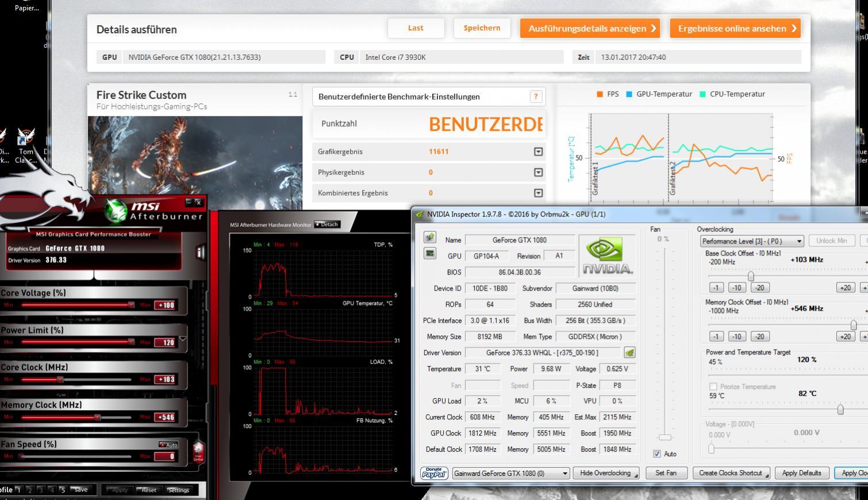Viewport: 868px width, 500px height.
Task: Click the NVIDIA logo in Inspector
Action: click(608, 256)
